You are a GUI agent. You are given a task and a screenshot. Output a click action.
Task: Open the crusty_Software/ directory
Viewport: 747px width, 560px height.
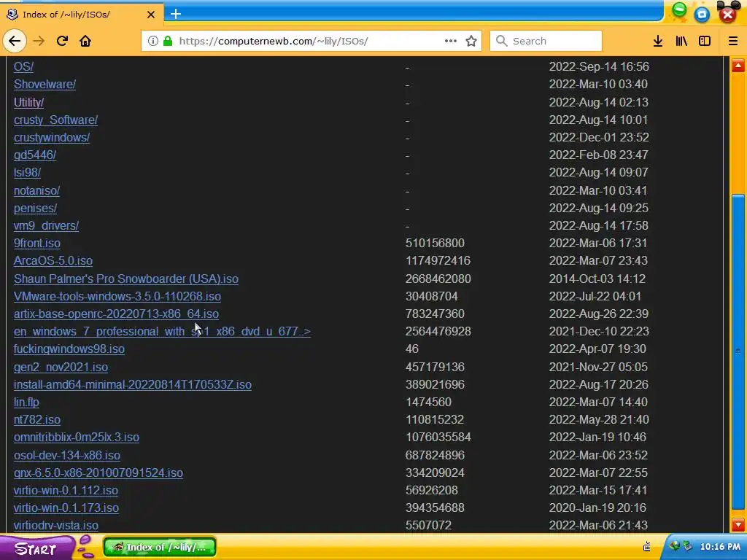[55, 120]
